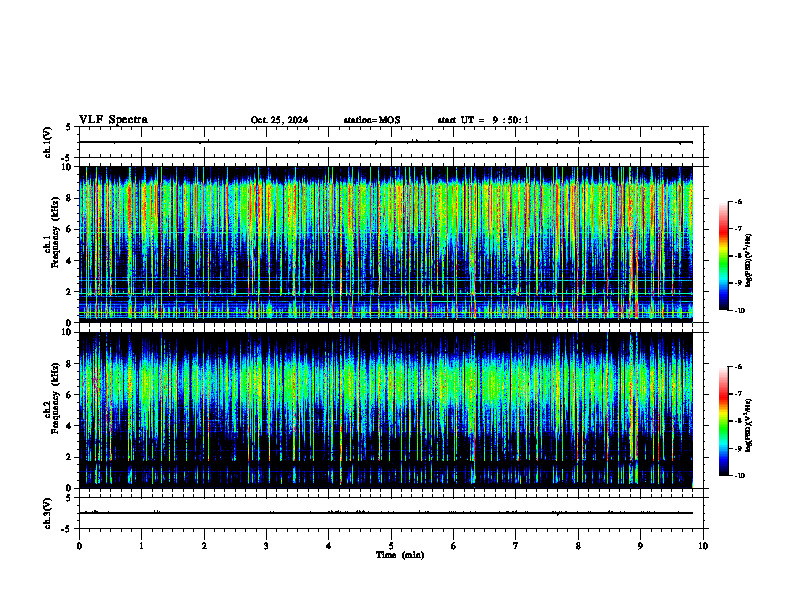Click time axis tick label "2"
792x612 pixels.
pos(204,546)
